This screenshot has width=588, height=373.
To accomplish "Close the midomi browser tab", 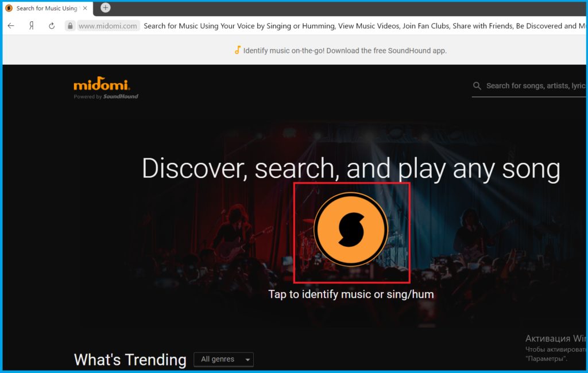I will click(x=85, y=8).
